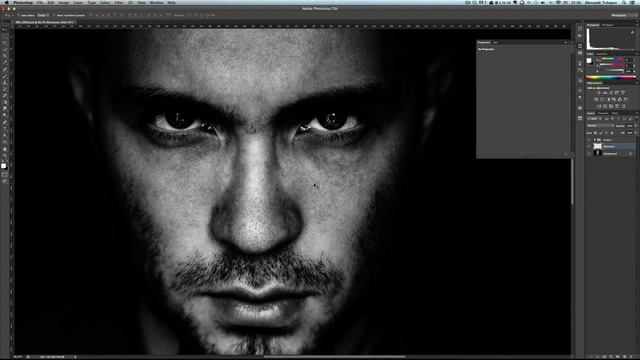Click the Color panel foreground swatch
The height and width of the screenshot is (360, 640).
click(x=589, y=60)
